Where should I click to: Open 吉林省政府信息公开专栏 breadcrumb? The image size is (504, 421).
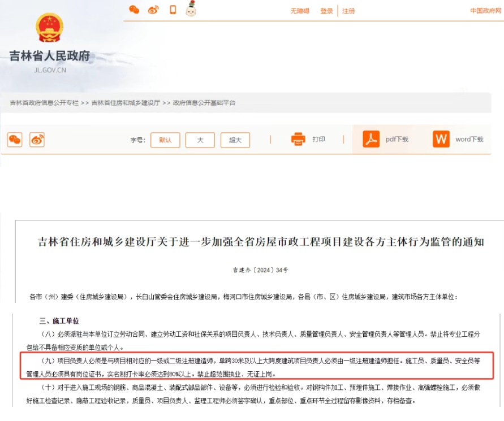44,103
